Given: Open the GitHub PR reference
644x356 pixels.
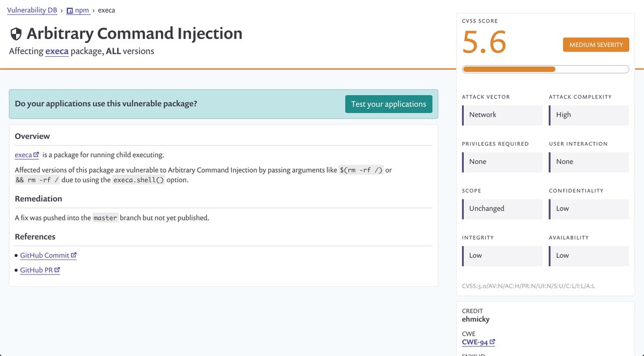Looking at the screenshot, I should [36, 270].
